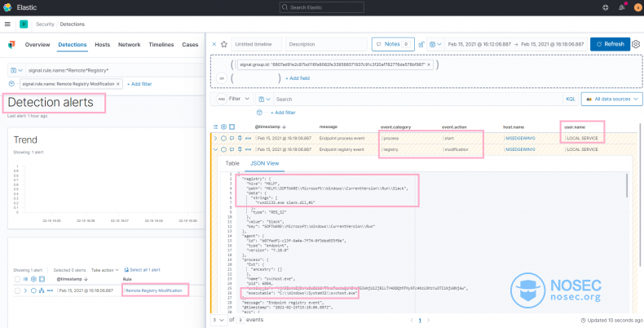Open the help globe icon in header
Image resolution: width=644 pixels, height=328 pixels.
point(606,7)
